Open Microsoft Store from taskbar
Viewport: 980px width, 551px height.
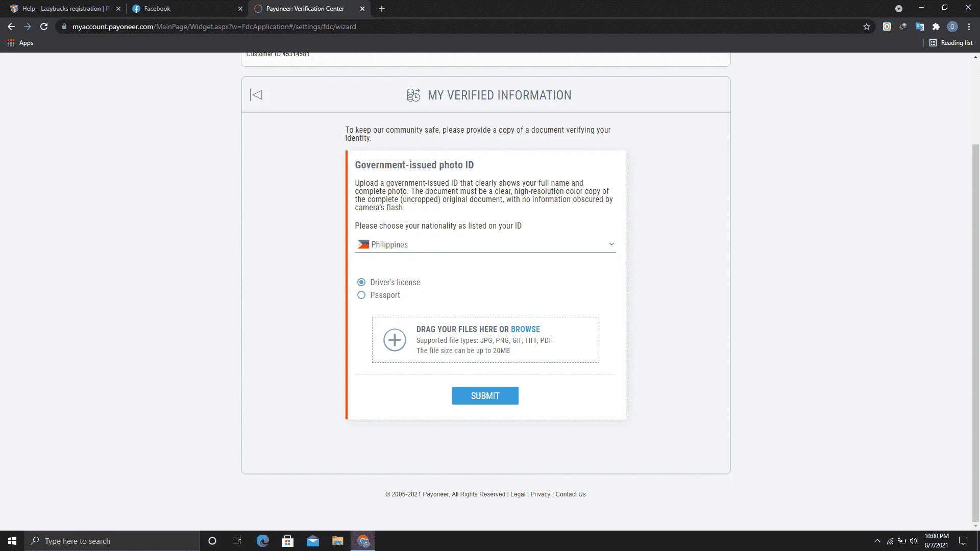click(288, 541)
